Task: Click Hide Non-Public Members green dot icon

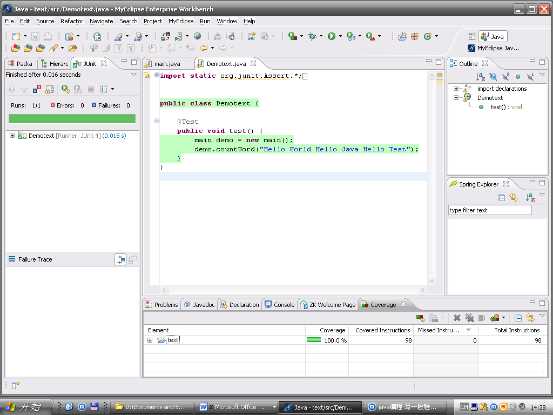Action: point(518,77)
